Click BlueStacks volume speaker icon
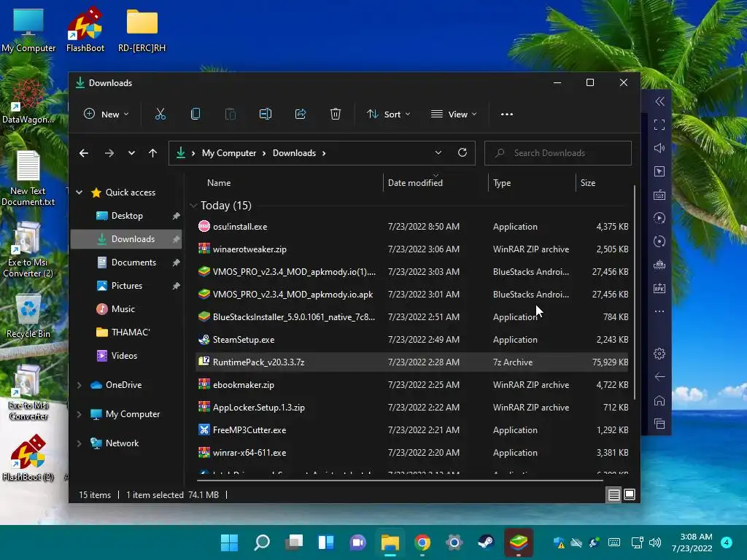 point(659,148)
